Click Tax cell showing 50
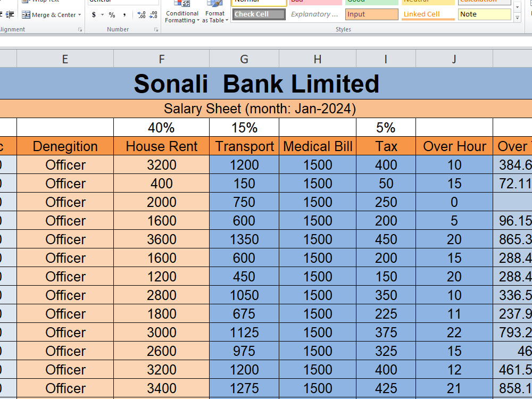Image resolution: width=532 pixels, height=399 pixels. [386, 183]
